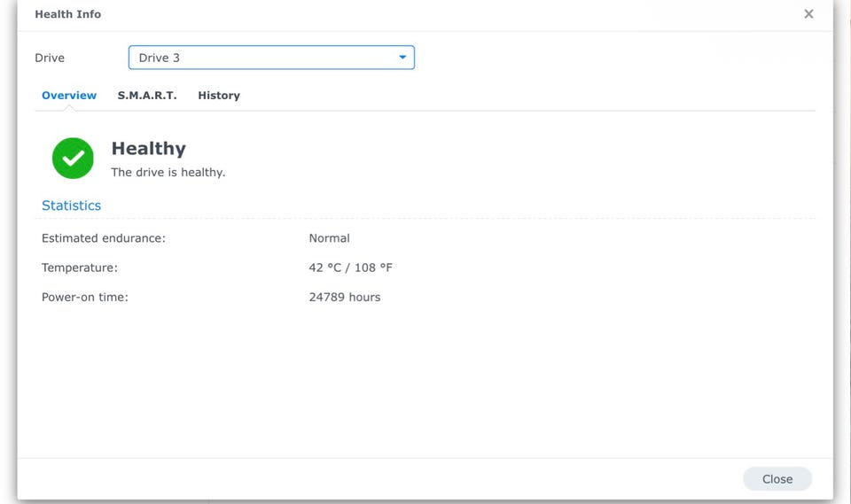This screenshot has width=851, height=504.
Task: Select the 'Healthy' status heading
Action: 149,149
